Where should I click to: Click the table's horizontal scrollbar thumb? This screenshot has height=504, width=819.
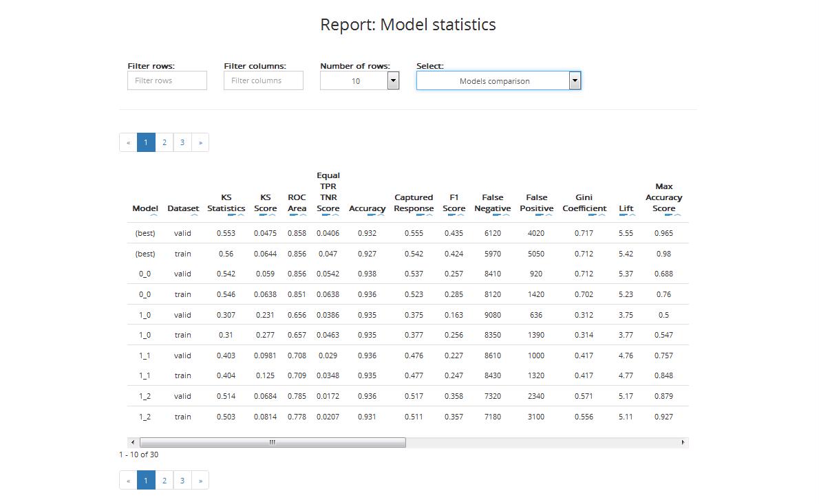[273, 442]
